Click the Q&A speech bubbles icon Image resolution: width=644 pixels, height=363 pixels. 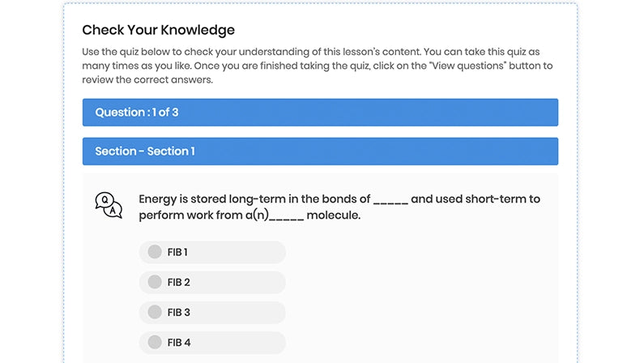click(109, 206)
